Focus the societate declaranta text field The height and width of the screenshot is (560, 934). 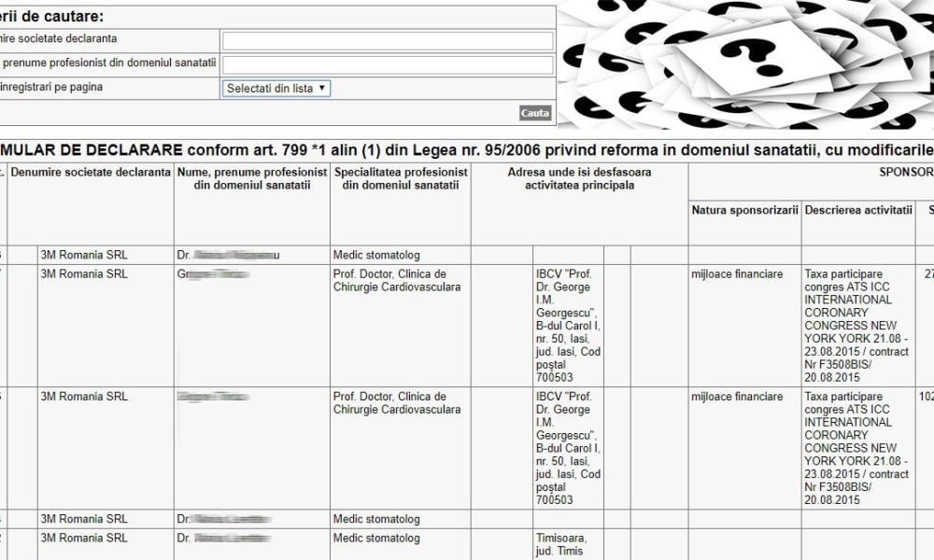coord(388,41)
